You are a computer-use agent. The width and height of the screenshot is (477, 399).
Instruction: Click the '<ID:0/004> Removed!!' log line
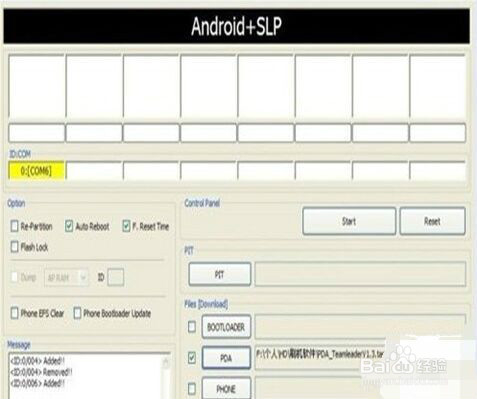[x=41, y=372]
